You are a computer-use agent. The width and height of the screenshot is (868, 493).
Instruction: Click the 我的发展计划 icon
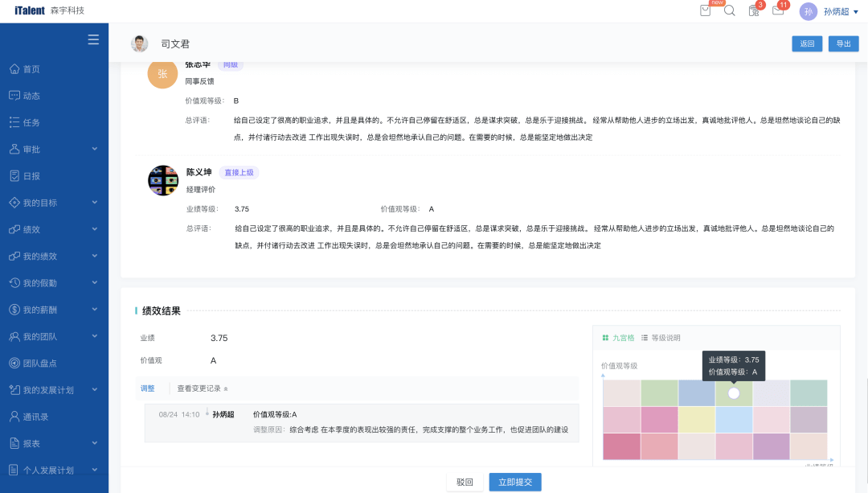[14, 390]
